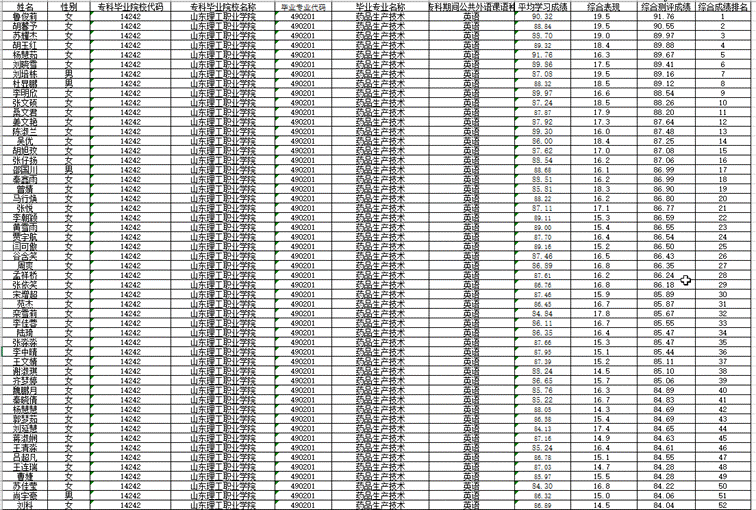Click the '综合表现' header cell
This screenshot has height=510, width=756.
coord(604,7)
